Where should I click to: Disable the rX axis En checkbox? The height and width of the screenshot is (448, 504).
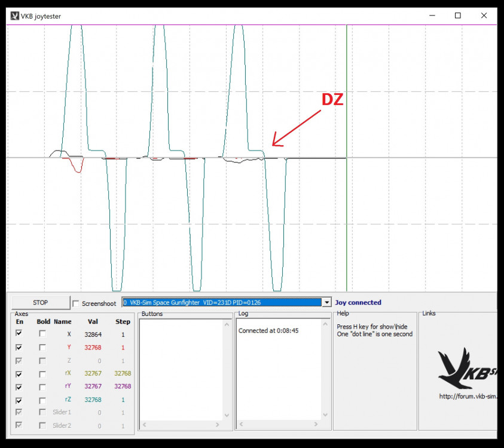pos(19,374)
